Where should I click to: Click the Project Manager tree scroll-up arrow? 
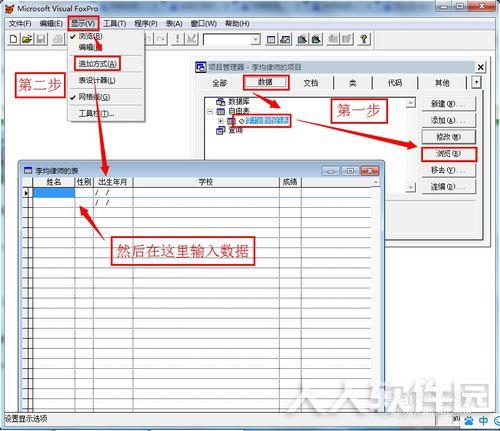click(x=411, y=102)
